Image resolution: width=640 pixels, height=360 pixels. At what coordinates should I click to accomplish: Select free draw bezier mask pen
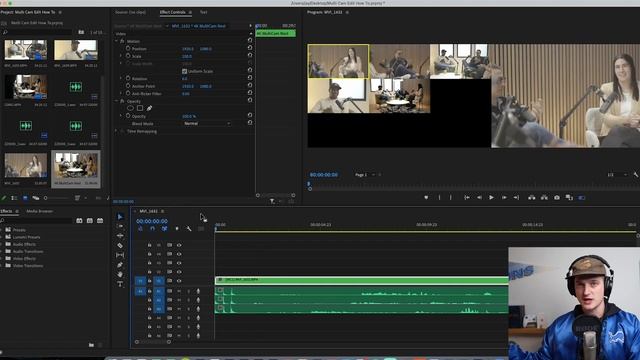coord(149,108)
